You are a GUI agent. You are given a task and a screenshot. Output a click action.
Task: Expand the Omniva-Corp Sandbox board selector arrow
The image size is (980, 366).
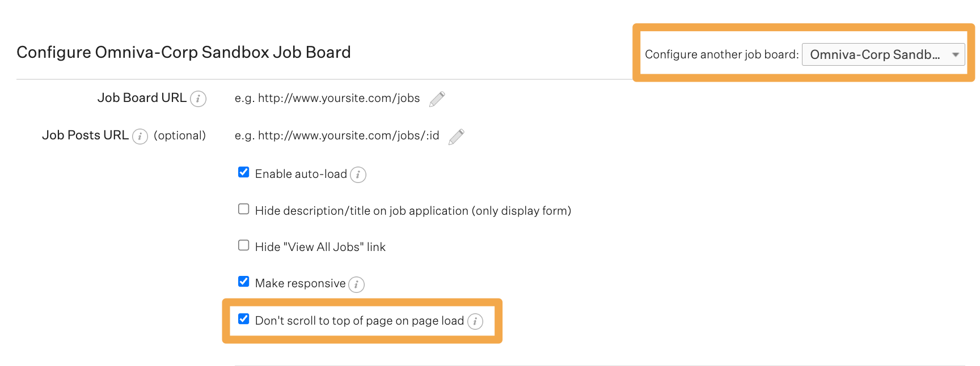(x=955, y=54)
